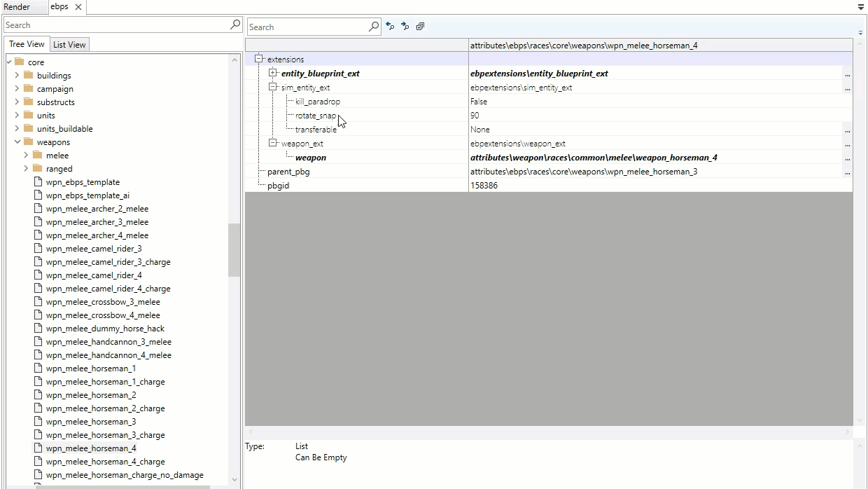This screenshot has height=489, width=868.
Task: Click the browse button for entity_blueprint_ext
Action: click(848, 74)
